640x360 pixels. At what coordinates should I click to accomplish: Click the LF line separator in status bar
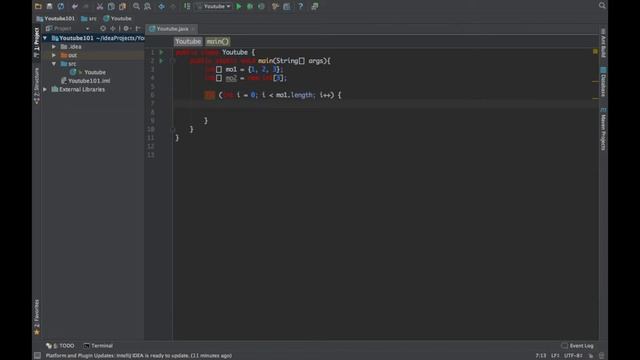click(555, 356)
